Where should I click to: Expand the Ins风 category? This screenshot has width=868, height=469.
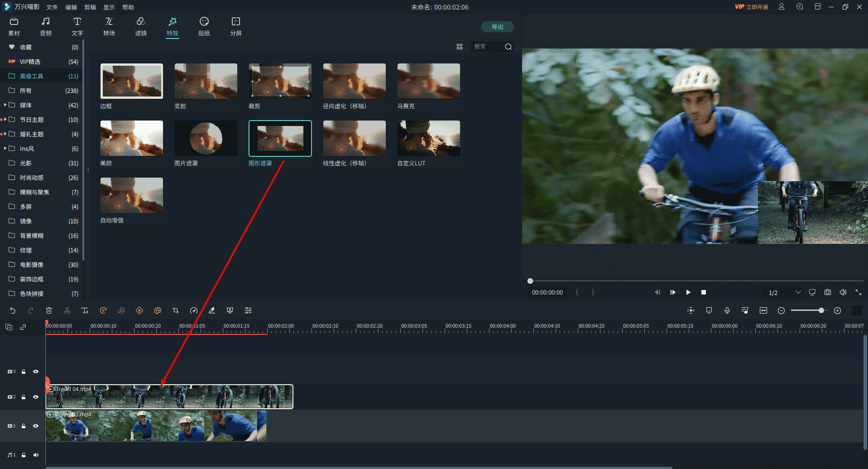[x=5, y=149]
